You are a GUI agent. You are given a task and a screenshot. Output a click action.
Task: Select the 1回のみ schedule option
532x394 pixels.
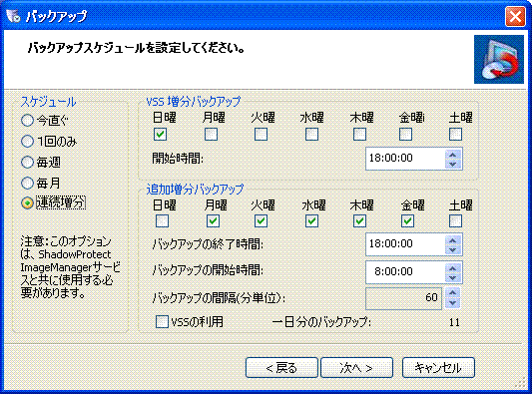[x=27, y=142]
